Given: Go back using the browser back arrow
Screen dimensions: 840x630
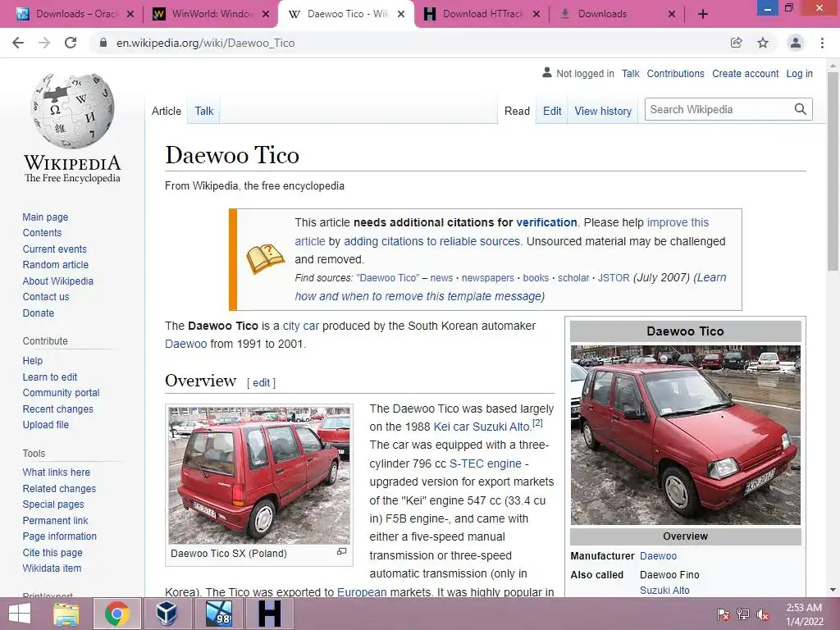Looking at the screenshot, I should click(18, 43).
